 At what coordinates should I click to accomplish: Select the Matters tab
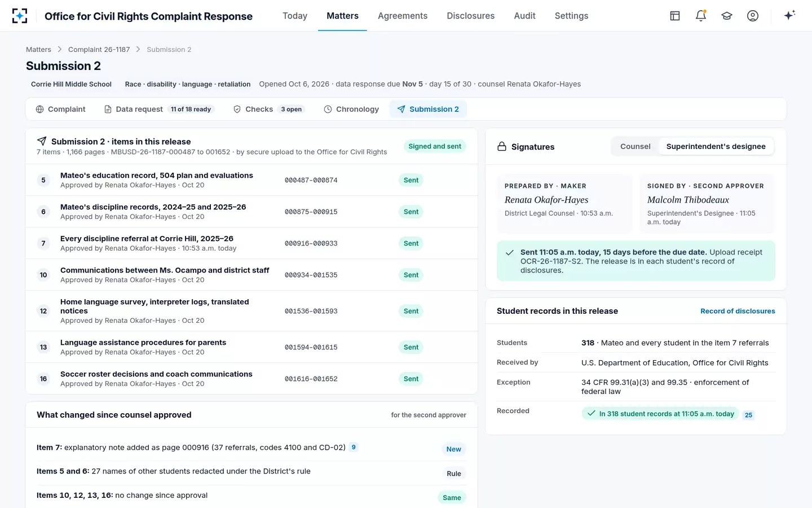342,16
